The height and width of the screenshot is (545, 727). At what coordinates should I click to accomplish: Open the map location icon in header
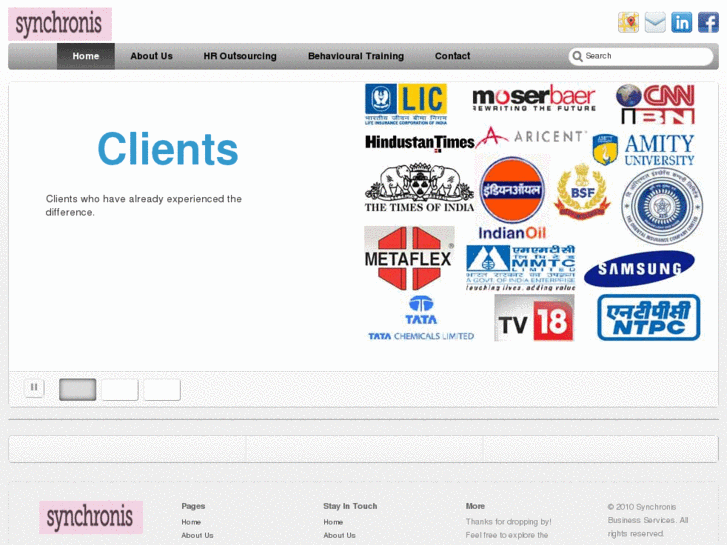tap(628, 22)
